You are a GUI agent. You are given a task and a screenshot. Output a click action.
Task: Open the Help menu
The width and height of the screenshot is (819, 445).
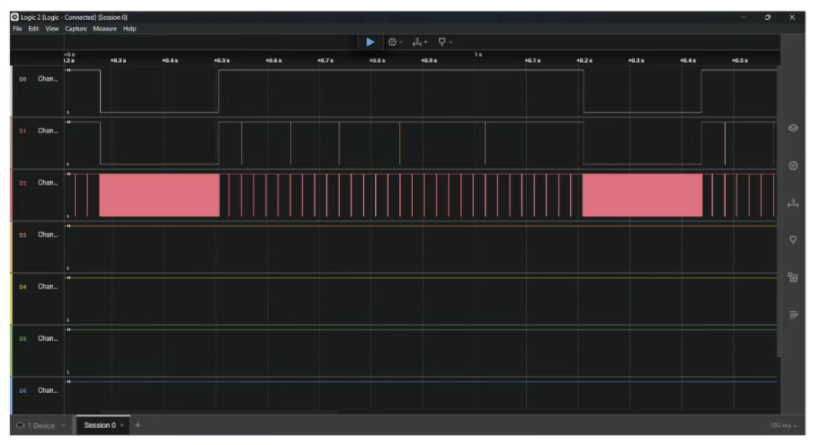(130, 29)
